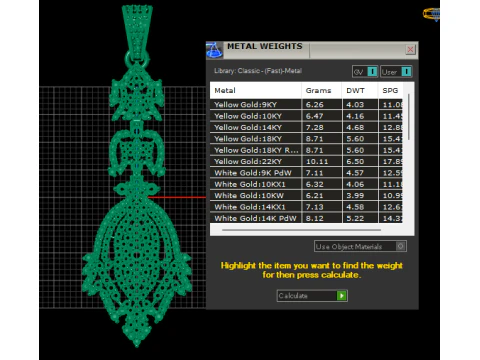The image size is (480, 360).
Task: Open the Use Object Materials dropdown
Action: (x=360, y=246)
